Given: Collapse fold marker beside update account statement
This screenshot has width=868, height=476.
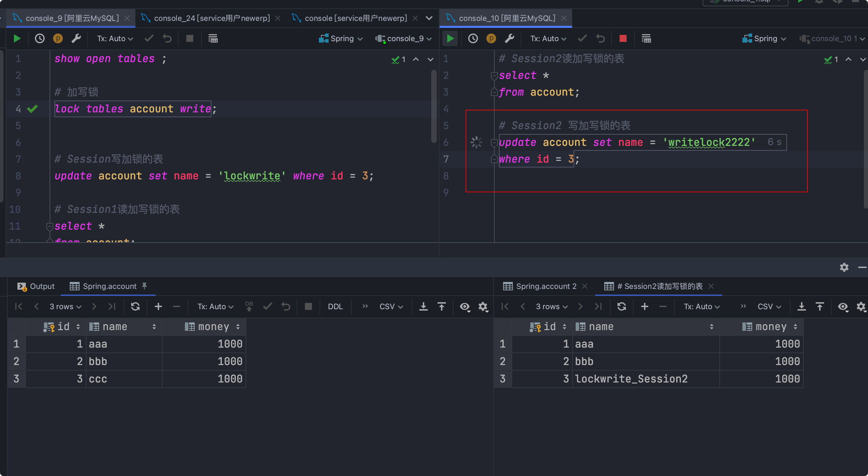Looking at the screenshot, I should pos(494,142).
